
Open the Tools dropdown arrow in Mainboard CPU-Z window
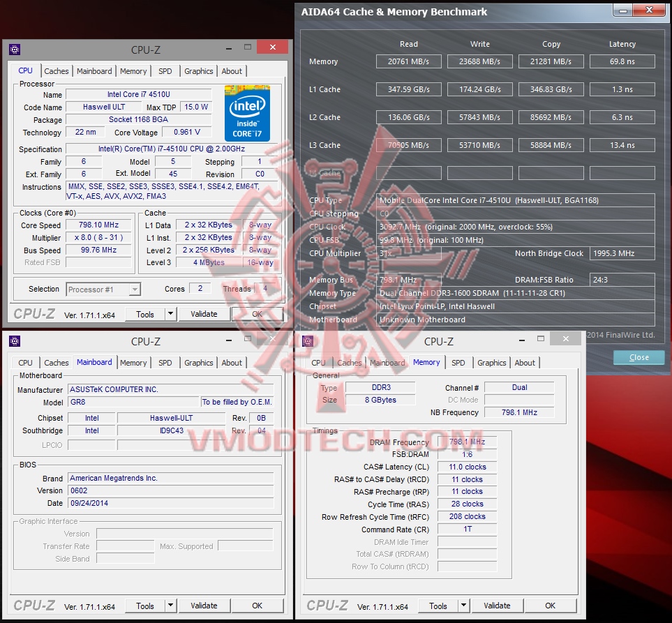170,606
